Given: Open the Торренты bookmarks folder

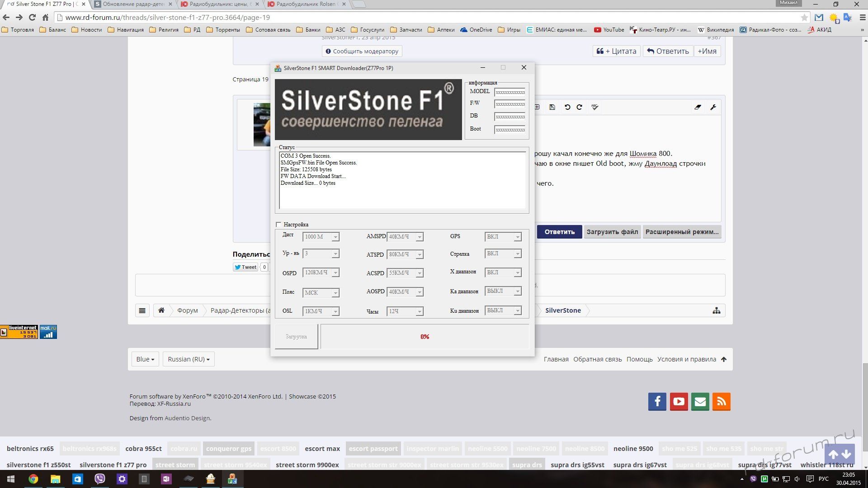Looking at the screenshot, I should tap(223, 30).
